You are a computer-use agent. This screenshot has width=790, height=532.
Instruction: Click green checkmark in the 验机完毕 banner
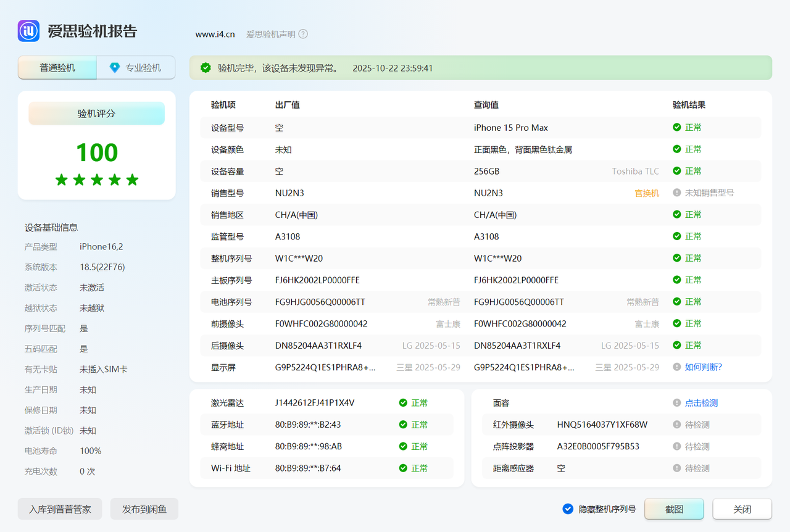206,68
